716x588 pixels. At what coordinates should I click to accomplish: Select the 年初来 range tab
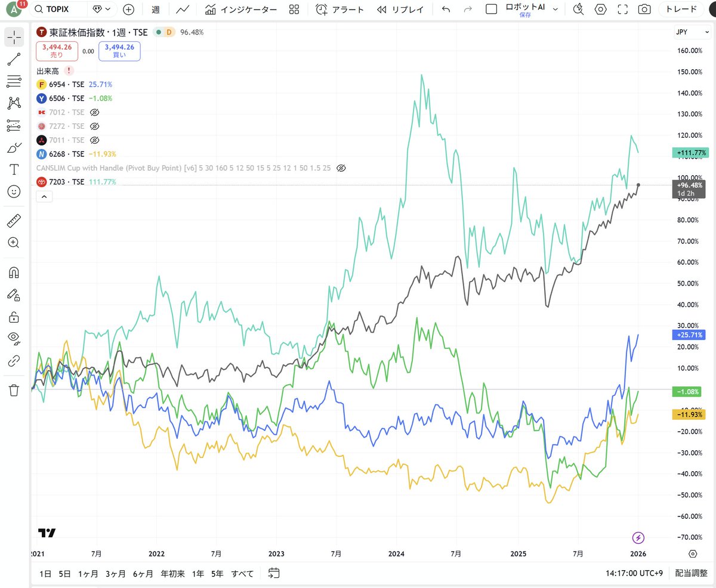coord(172,574)
